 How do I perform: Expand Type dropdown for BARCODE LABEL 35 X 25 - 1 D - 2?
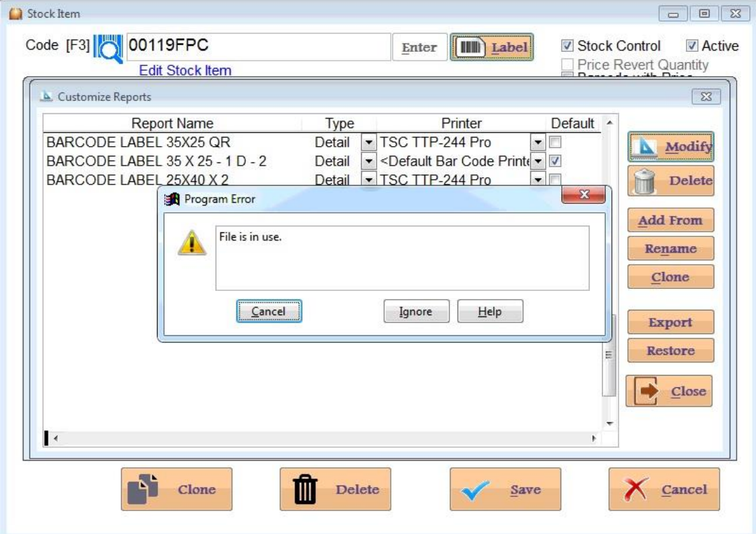(x=369, y=162)
